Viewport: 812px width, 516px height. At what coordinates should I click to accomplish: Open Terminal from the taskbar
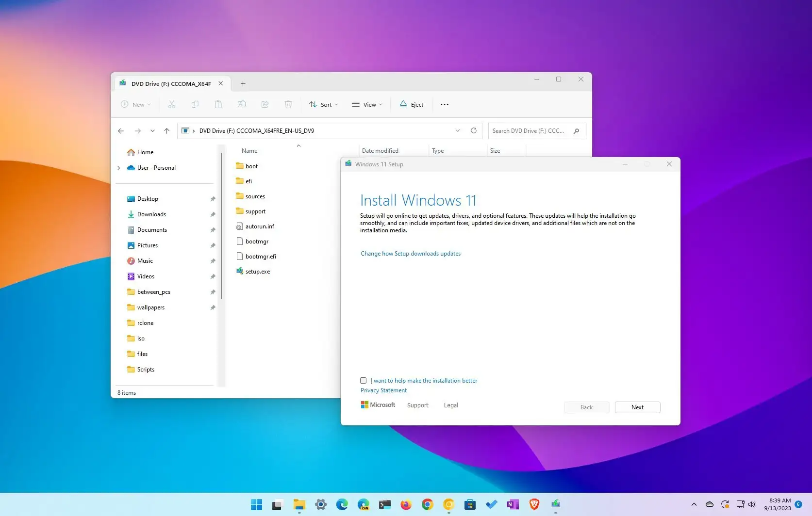coord(385,504)
